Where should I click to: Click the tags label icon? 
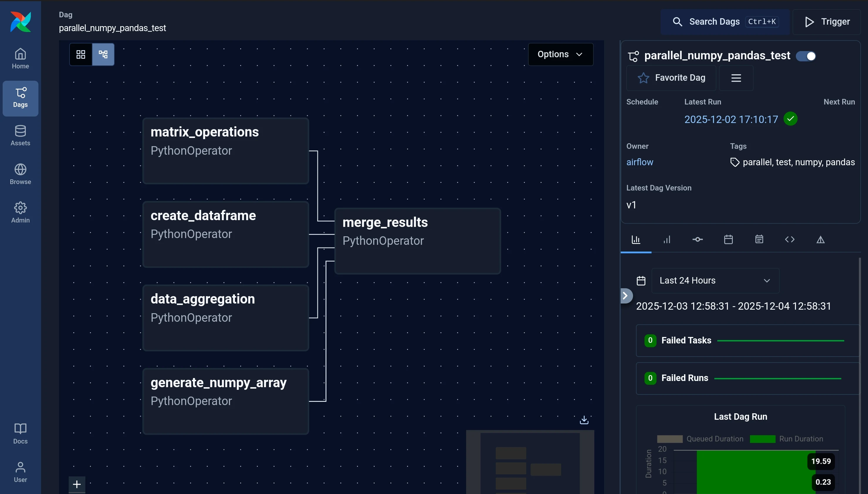(x=735, y=163)
